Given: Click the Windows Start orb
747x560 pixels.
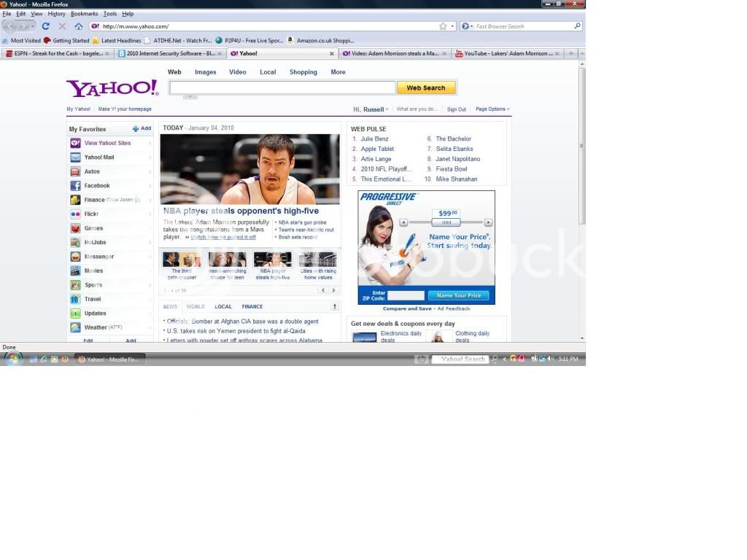Looking at the screenshot, I should 13,359.
